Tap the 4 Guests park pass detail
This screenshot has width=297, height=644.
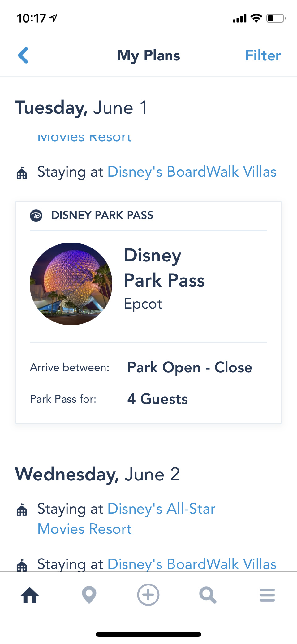[x=157, y=399]
